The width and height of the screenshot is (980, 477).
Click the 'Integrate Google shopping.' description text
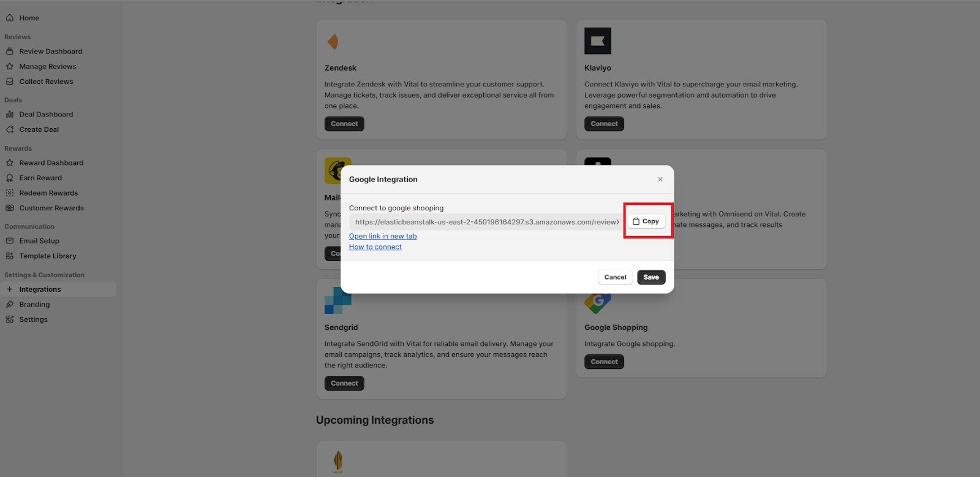pyautogui.click(x=630, y=344)
